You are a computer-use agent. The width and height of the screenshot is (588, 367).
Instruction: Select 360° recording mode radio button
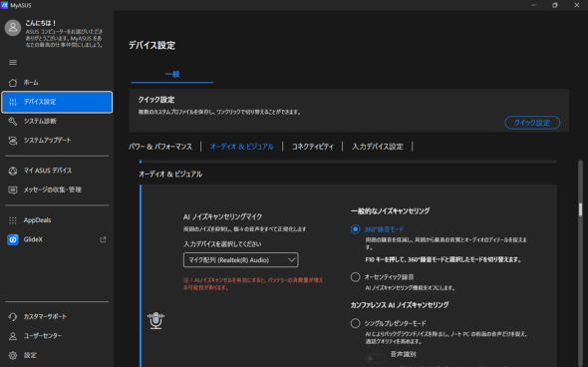point(355,229)
